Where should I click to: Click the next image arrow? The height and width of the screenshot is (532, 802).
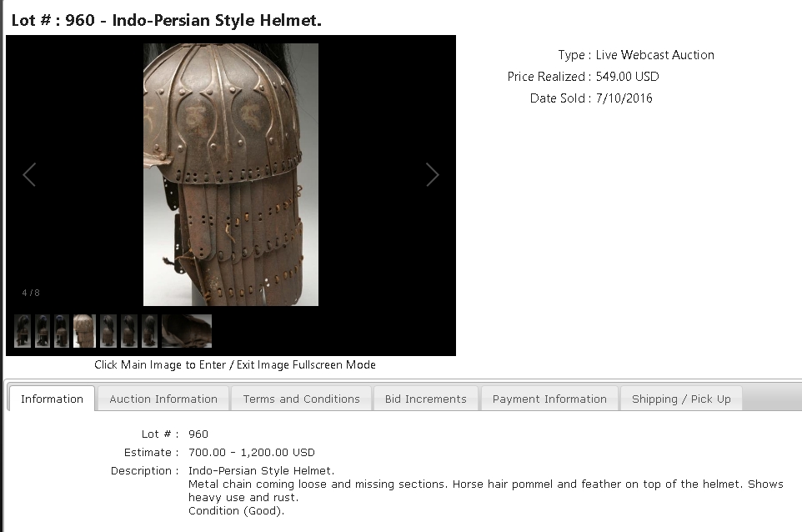click(x=433, y=175)
